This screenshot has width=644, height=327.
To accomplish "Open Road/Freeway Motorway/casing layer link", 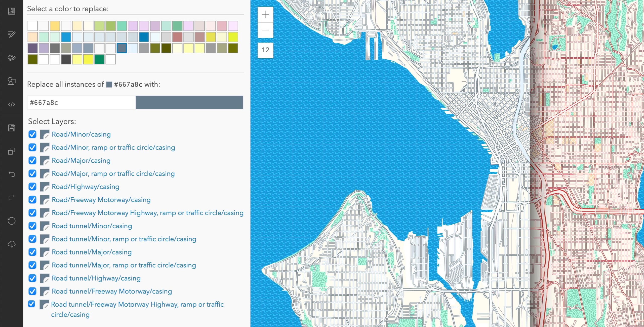I will click(101, 200).
